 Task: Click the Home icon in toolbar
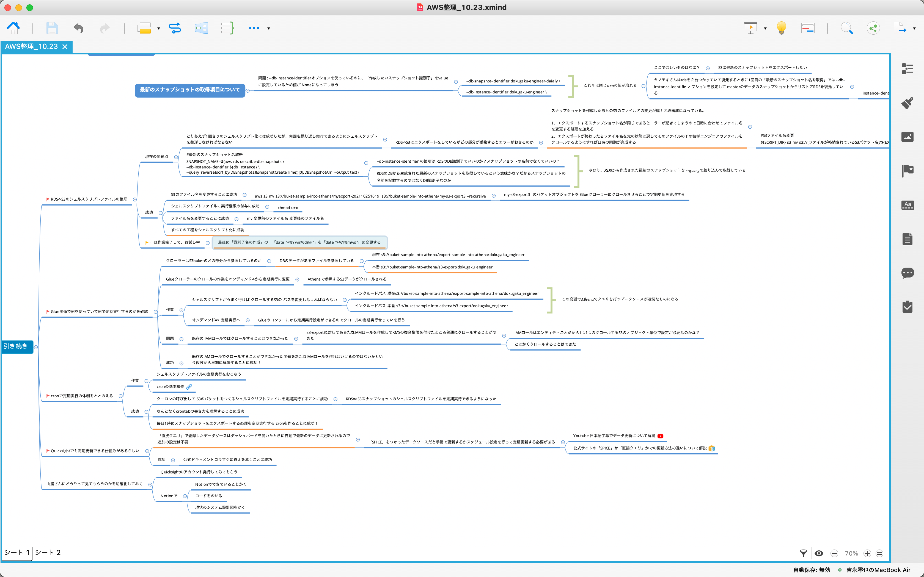[x=13, y=28]
